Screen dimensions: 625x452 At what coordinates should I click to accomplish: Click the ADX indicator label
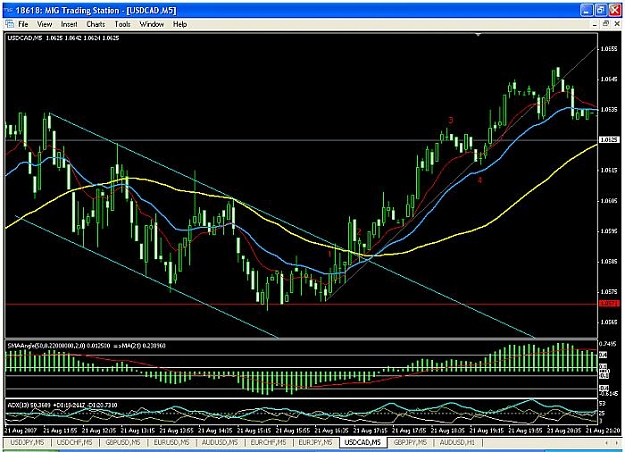point(63,405)
